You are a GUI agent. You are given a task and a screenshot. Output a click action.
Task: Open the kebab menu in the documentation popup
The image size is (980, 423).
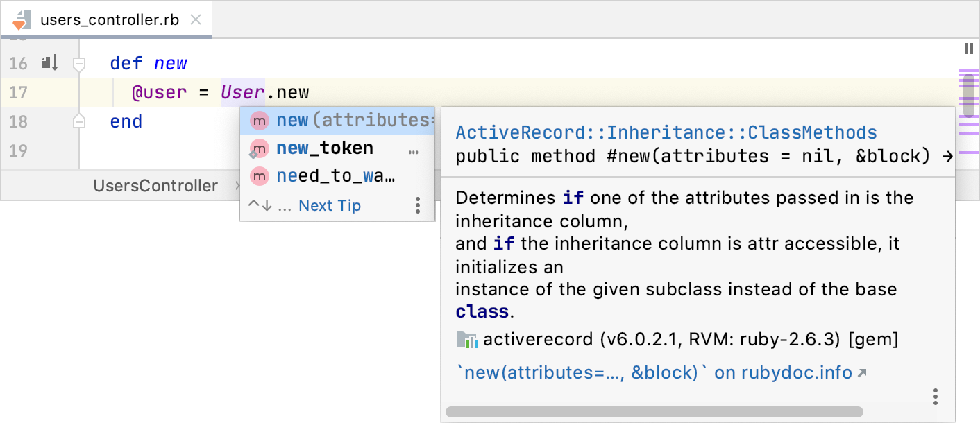click(x=935, y=395)
